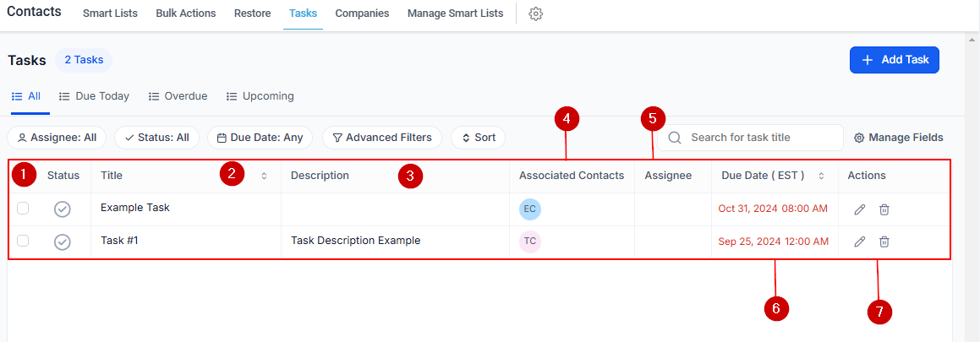Tick the checkbox for Task #1
980x342 pixels.
23,241
